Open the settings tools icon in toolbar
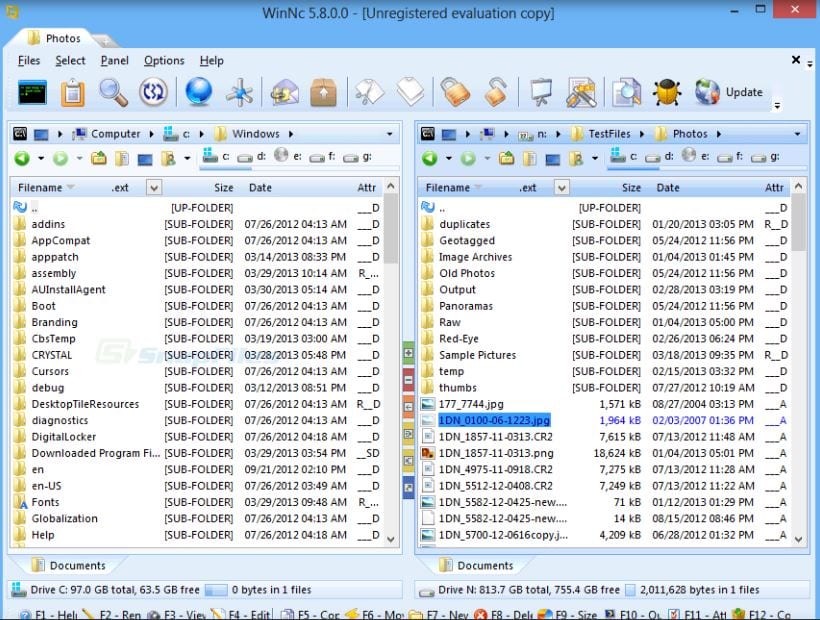Viewport: 820px width, 620px height. click(x=581, y=93)
